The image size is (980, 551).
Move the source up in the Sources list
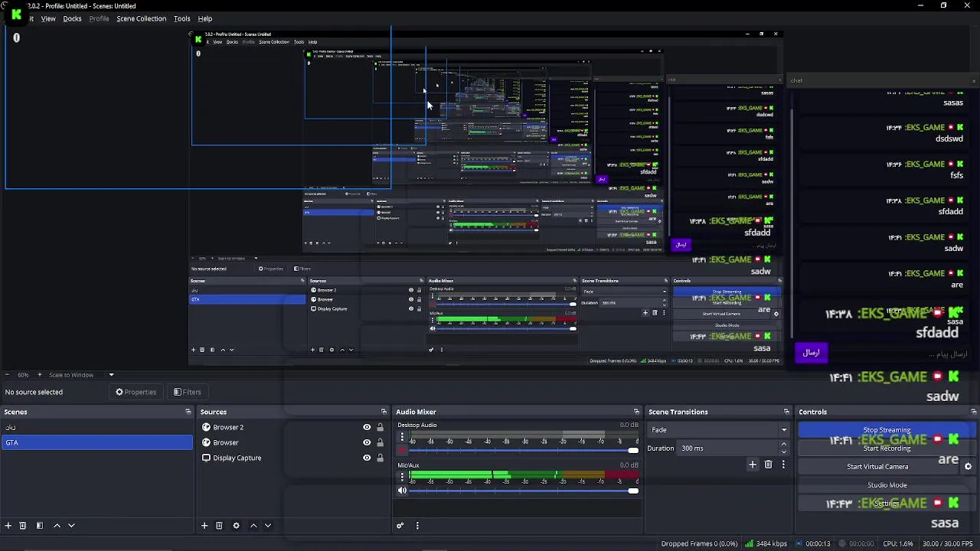253,526
